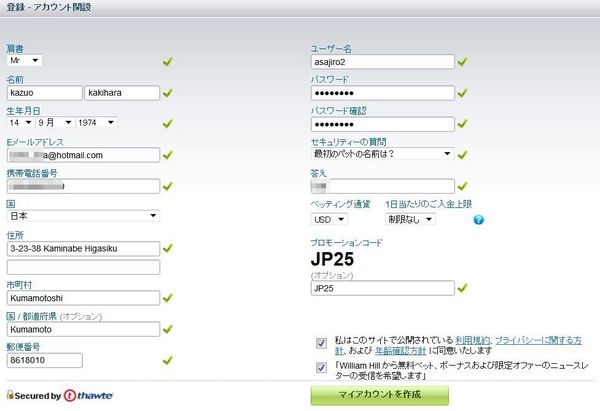The image size is (600, 411).
Task: Open the プライバシーに関する方針 privacy policy link
Action: (x=538, y=340)
